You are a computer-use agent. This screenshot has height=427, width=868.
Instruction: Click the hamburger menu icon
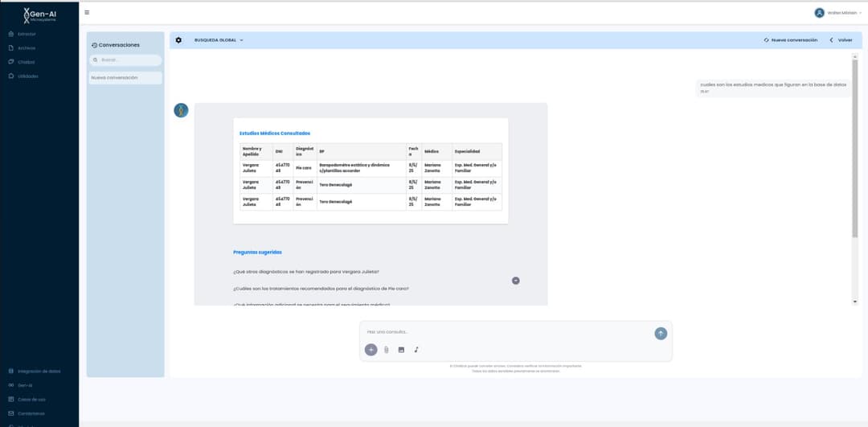pyautogui.click(x=87, y=12)
